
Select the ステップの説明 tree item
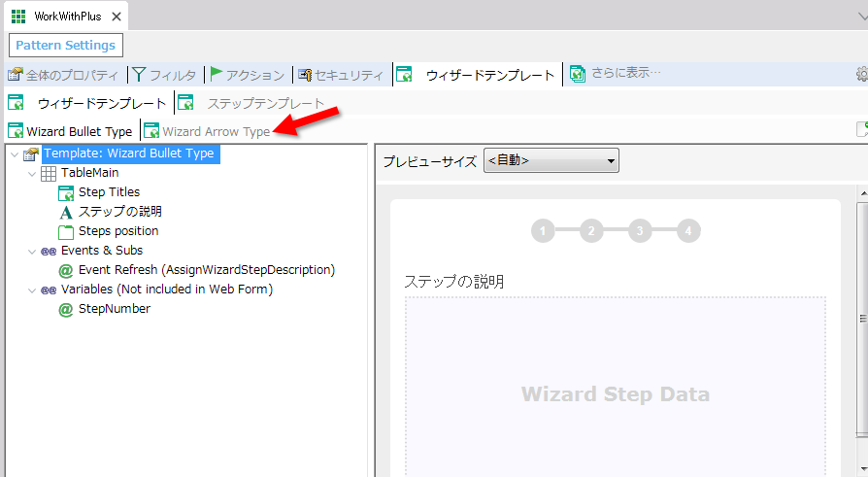[x=120, y=212]
